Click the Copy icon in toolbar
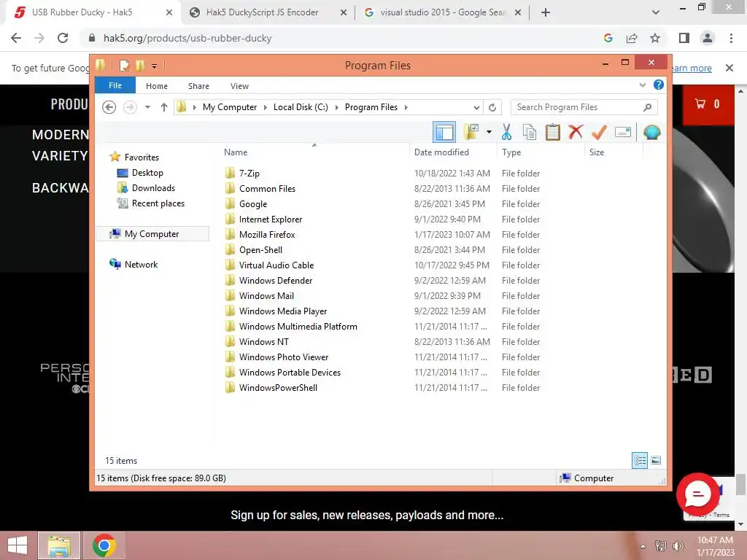 pos(530,132)
